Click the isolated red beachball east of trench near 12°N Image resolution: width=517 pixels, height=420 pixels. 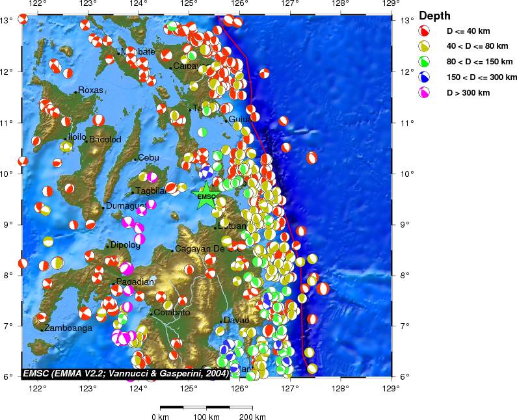click(x=264, y=73)
